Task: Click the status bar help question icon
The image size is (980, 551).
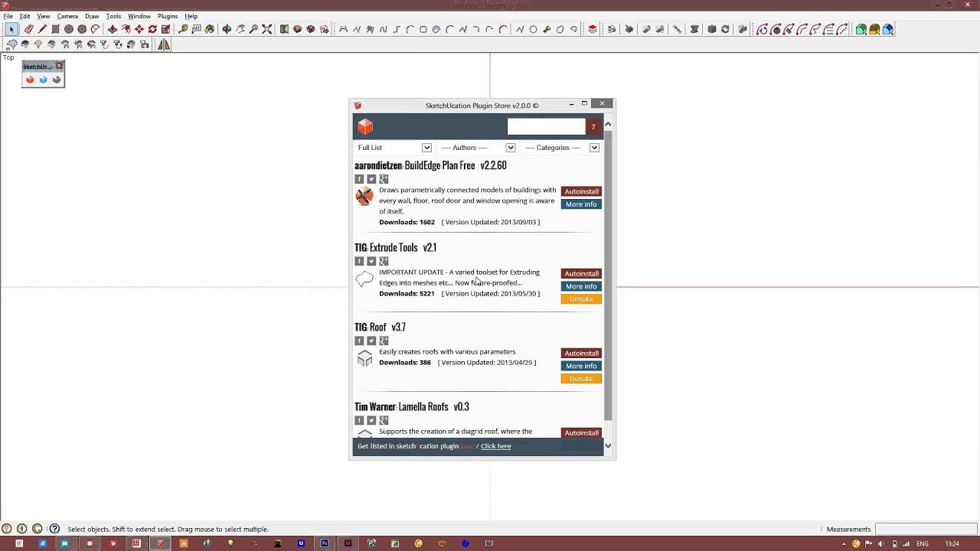Action: [54, 529]
